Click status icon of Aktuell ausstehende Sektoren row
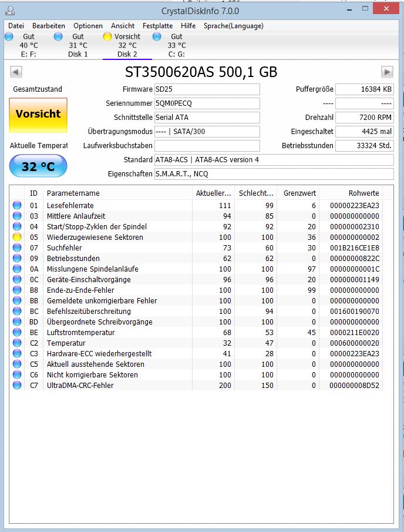 click(x=17, y=364)
